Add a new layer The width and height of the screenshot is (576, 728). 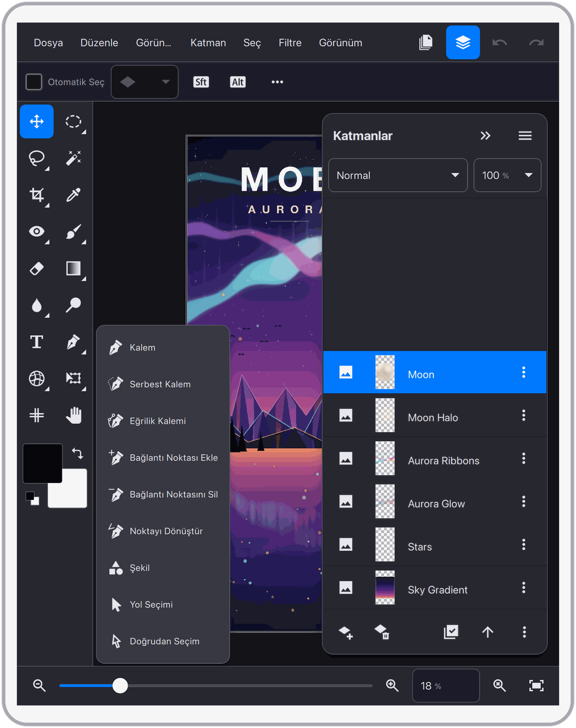(346, 632)
